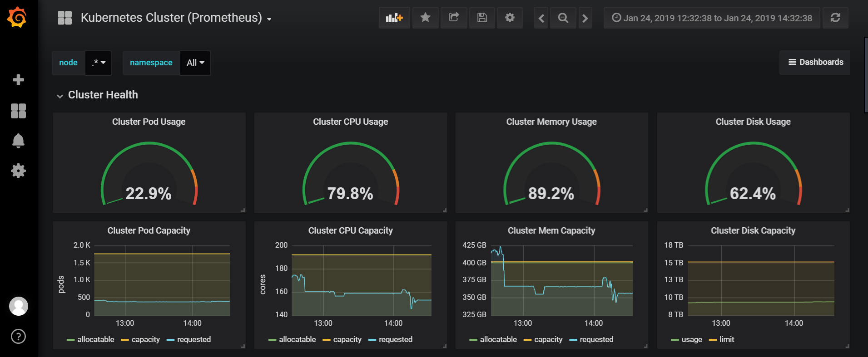Share the dashboard via share icon

point(453,18)
